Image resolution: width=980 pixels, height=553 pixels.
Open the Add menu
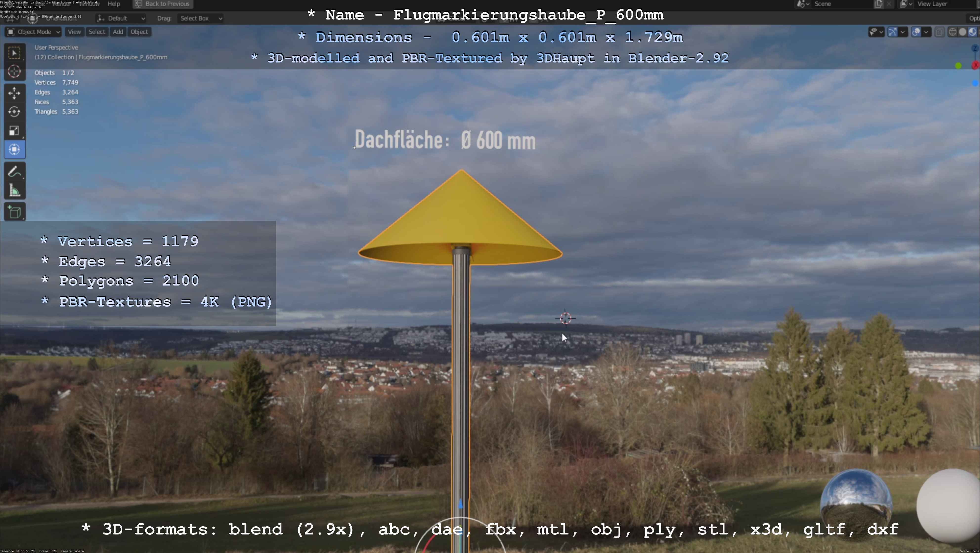[x=118, y=32]
